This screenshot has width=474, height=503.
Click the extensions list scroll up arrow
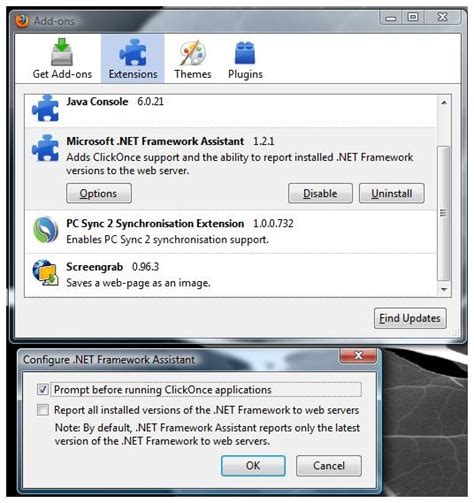[444, 103]
